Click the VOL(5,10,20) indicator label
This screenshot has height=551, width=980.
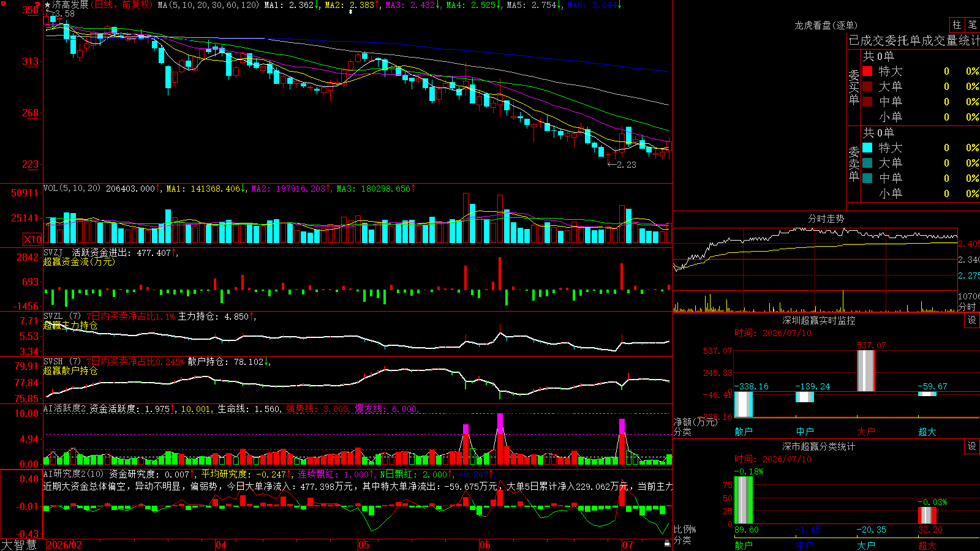(72, 188)
